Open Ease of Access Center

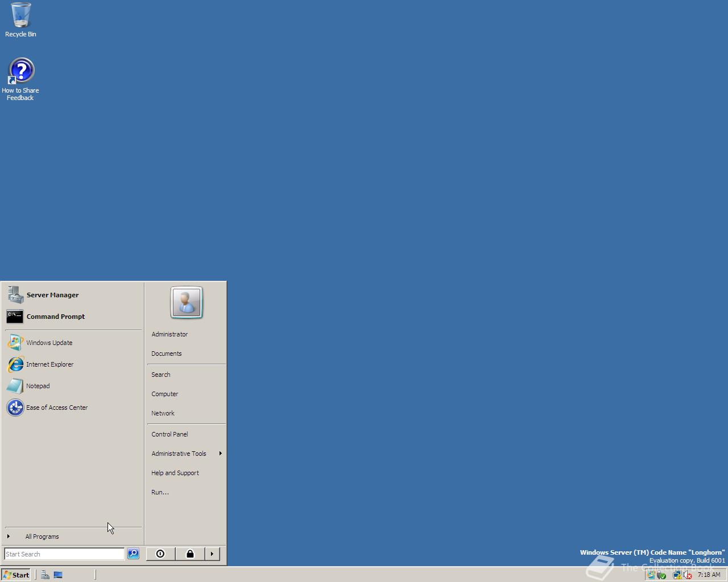coord(72,408)
